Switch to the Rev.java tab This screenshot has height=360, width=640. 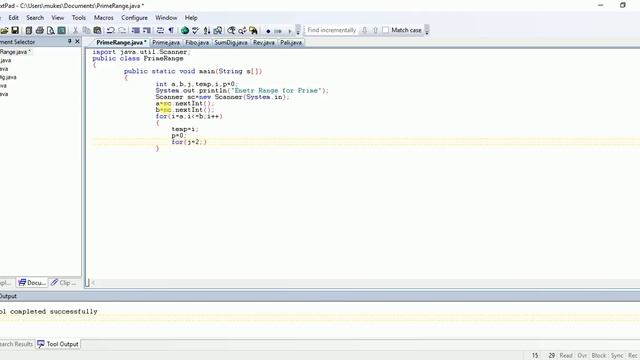(x=264, y=42)
